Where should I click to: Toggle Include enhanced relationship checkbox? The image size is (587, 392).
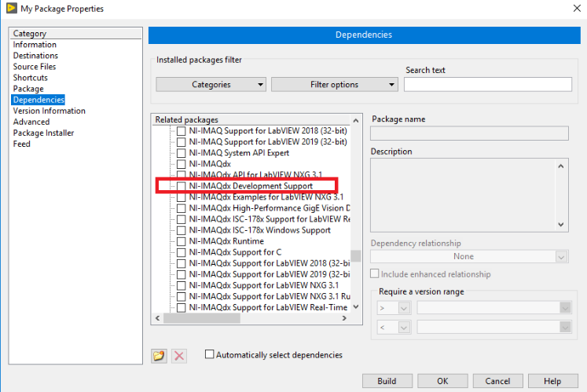(374, 273)
